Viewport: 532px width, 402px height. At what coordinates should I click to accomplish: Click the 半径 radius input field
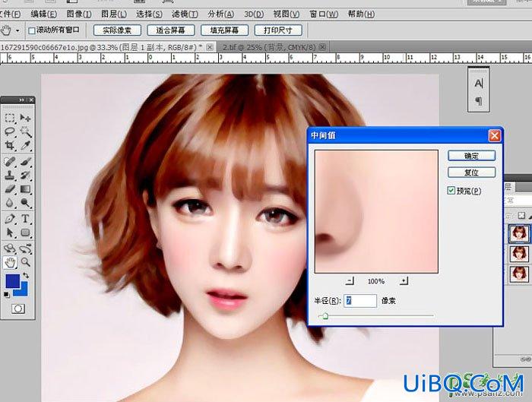[x=360, y=301]
